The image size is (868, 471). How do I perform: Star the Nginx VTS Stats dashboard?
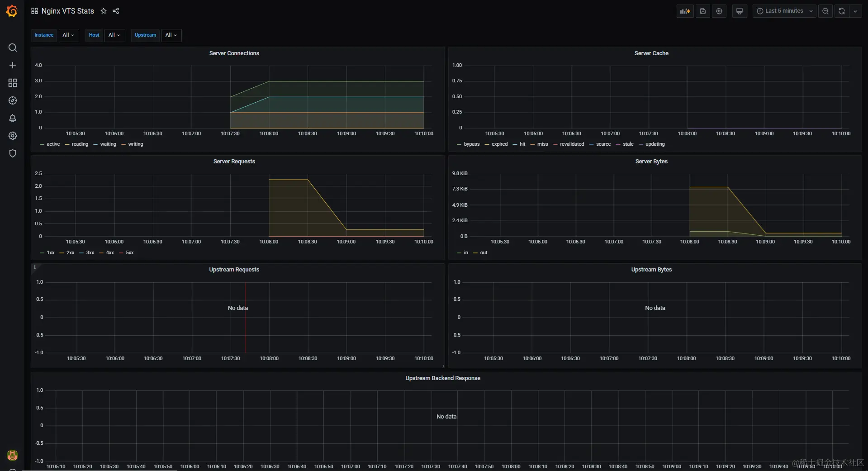coord(104,11)
